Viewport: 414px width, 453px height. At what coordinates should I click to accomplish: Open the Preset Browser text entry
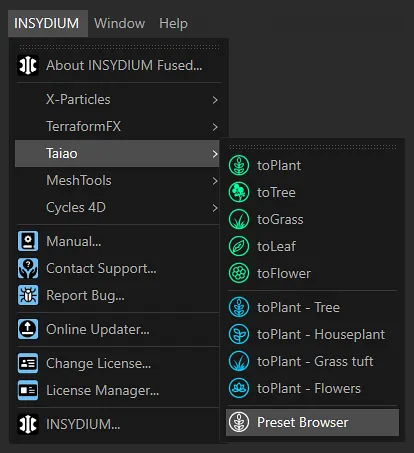(303, 422)
